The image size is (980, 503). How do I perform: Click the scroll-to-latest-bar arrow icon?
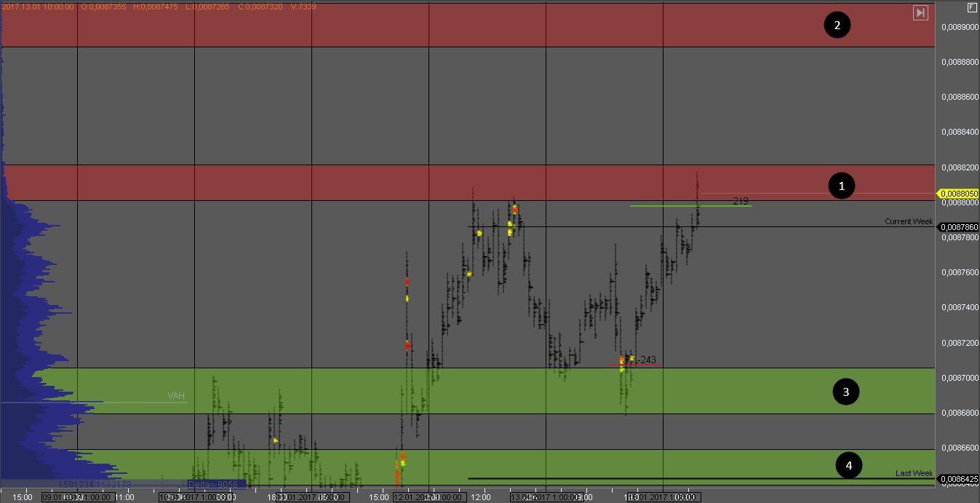click(x=920, y=12)
